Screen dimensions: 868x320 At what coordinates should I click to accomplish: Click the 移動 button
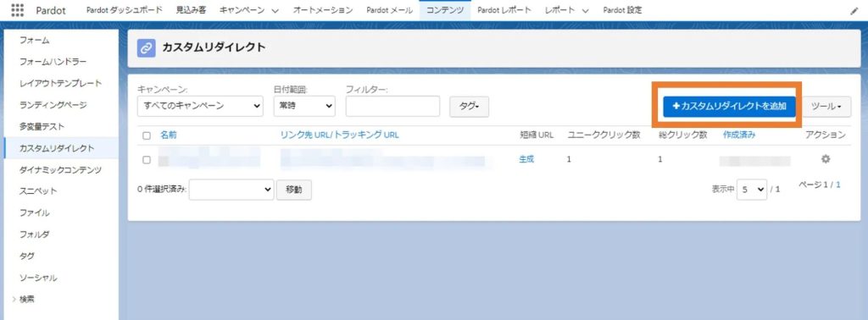click(294, 190)
